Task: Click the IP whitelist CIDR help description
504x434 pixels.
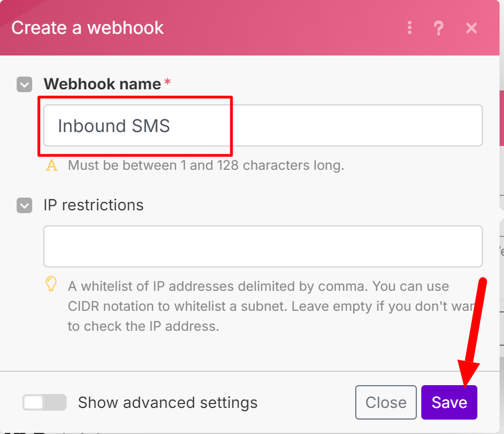Action: coord(258,306)
